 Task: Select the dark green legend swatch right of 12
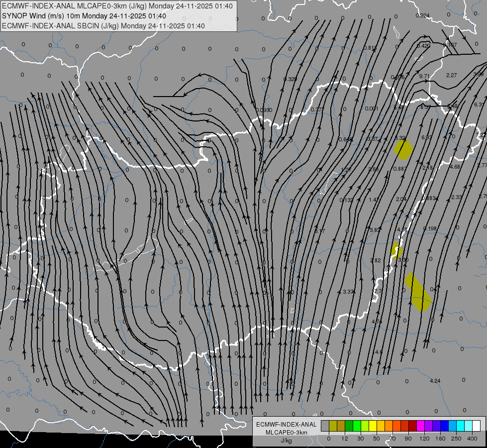tap(349, 426)
